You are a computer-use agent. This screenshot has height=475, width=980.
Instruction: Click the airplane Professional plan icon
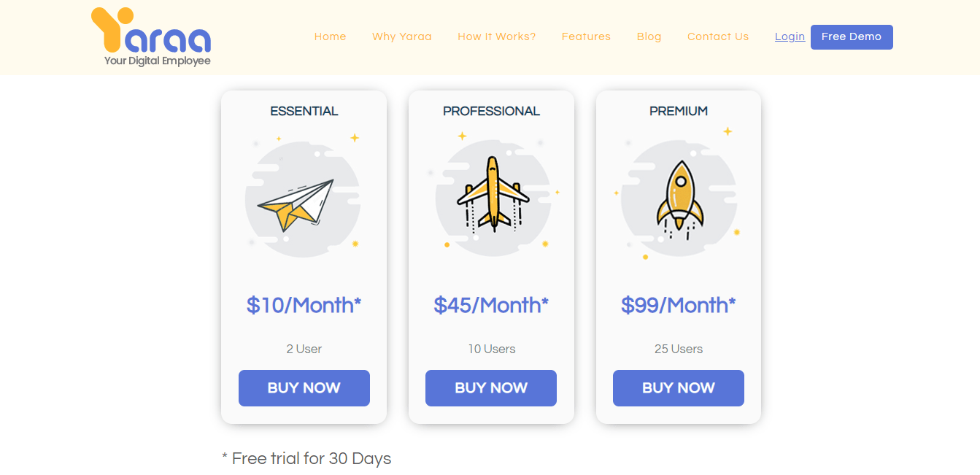(493, 195)
